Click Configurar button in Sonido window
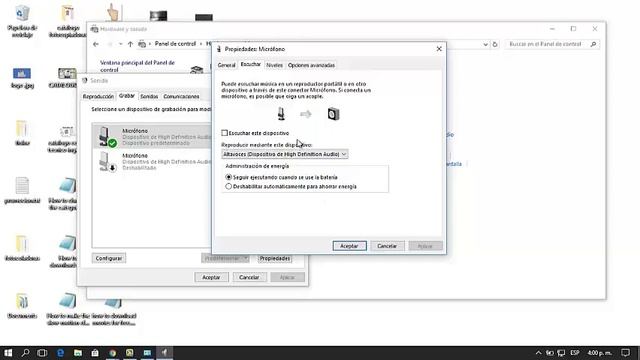Screen dimensions: 640x360 click(109, 258)
